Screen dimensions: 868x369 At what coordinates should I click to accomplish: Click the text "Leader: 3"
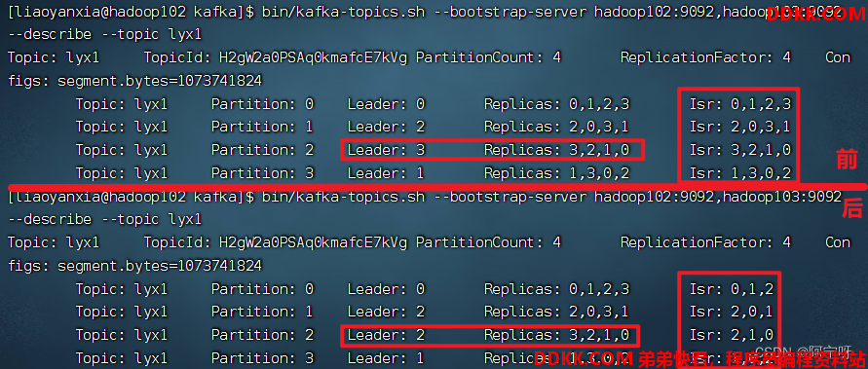386,150
